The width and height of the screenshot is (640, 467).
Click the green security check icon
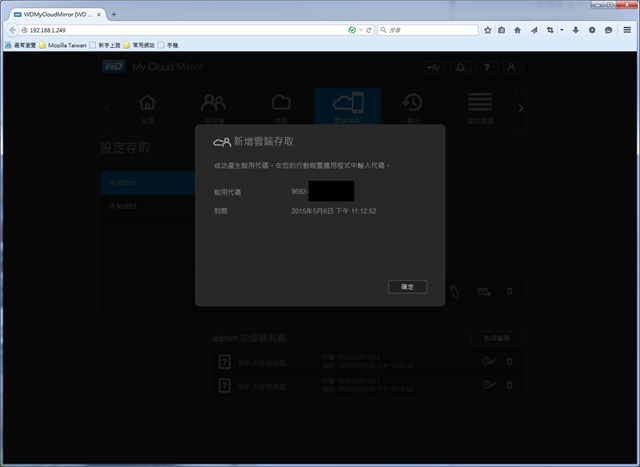click(352, 30)
